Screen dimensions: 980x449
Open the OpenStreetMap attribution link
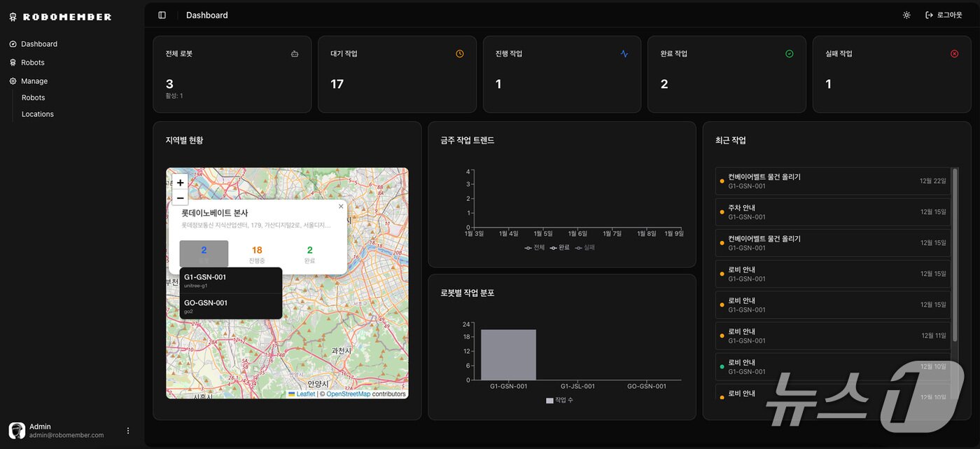348,394
